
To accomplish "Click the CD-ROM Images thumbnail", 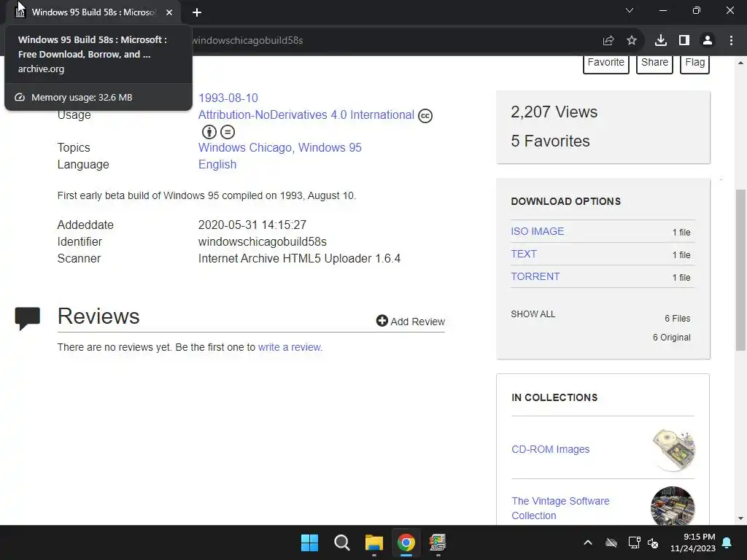I will (673, 449).
